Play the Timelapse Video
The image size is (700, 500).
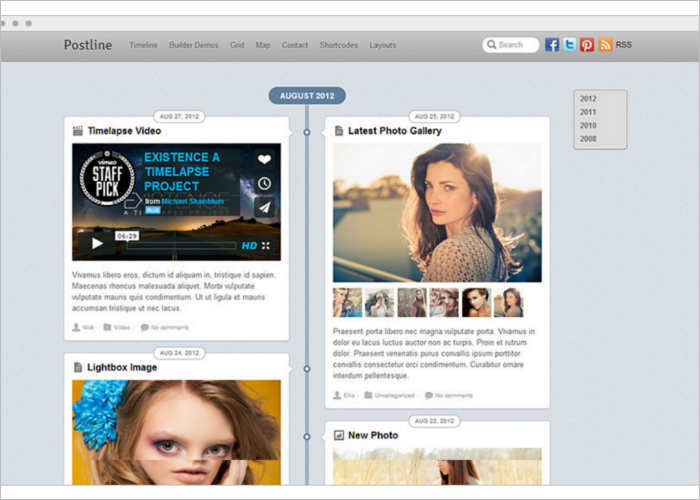[x=97, y=243]
